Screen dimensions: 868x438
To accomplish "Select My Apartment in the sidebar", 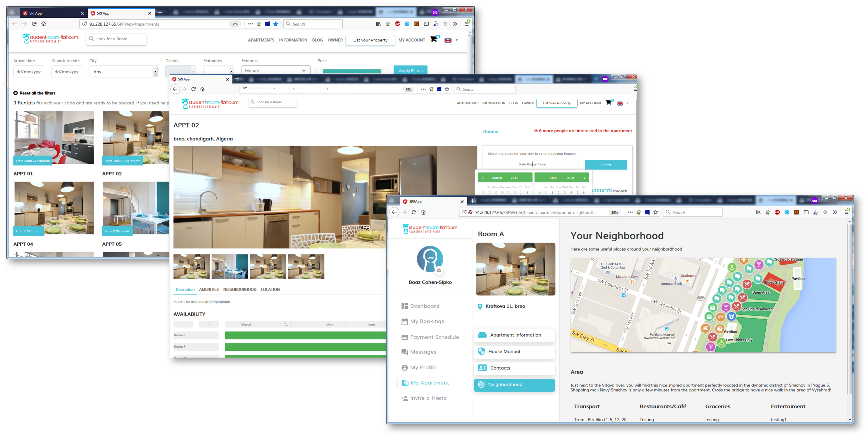I will [425, 383].
